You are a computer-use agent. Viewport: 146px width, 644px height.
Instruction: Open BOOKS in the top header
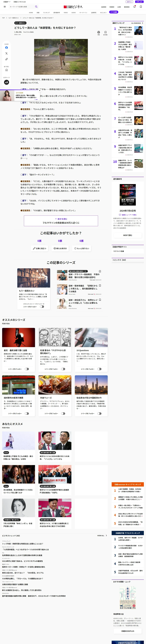point(127,7)
